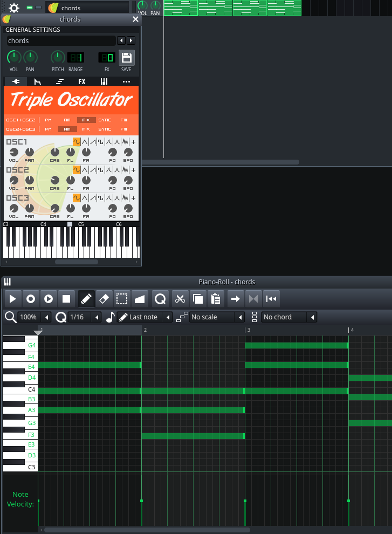
Task: Select user-defined wave plus for OSC2
Action: [x=134, y=169]
